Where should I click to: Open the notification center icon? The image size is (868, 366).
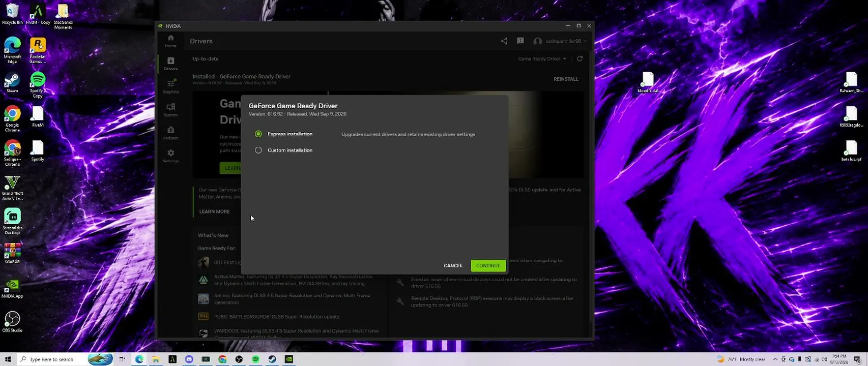[858, 359]
